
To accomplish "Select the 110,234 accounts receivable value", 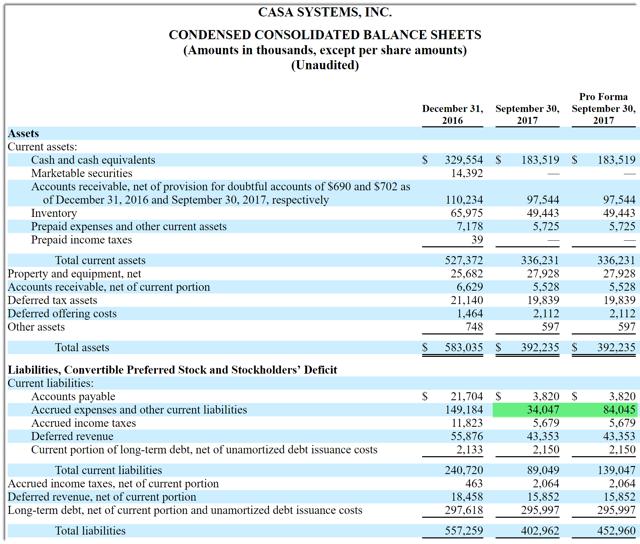I will tap(464, 200).
